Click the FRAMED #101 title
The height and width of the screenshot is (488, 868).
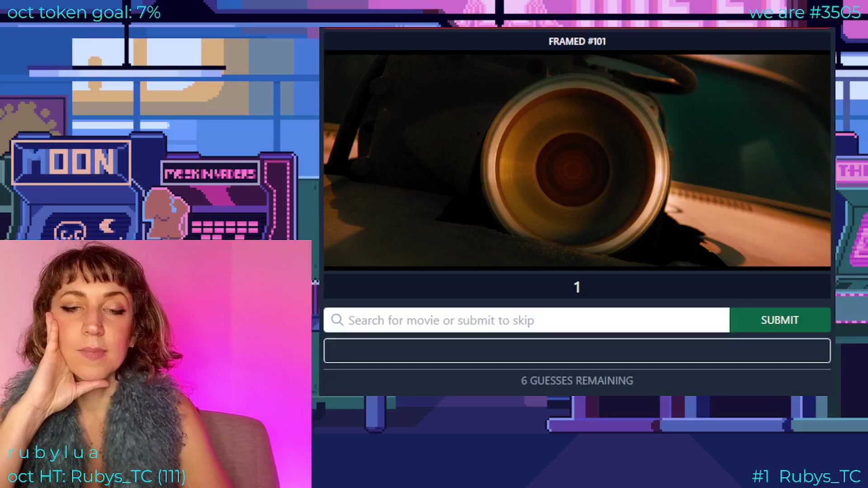pyautogui.click(x=577, y=42)
